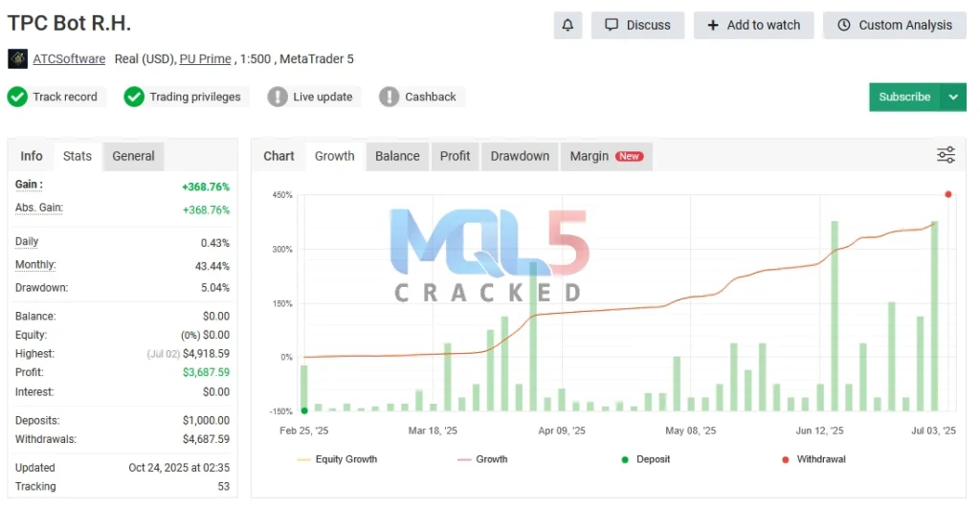Click the Trading privileges checkmark icon
Screen dimensions: 980x508
tap(134, 97)
